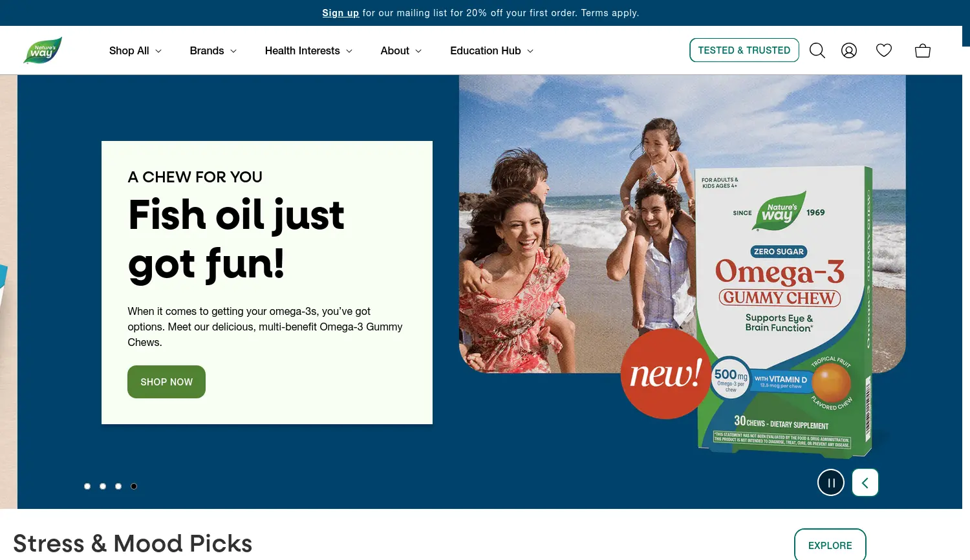Click the 'Fish oil just got fun!' headline
This screenshot has height=560, width=970.
click(x=236, y=239)
